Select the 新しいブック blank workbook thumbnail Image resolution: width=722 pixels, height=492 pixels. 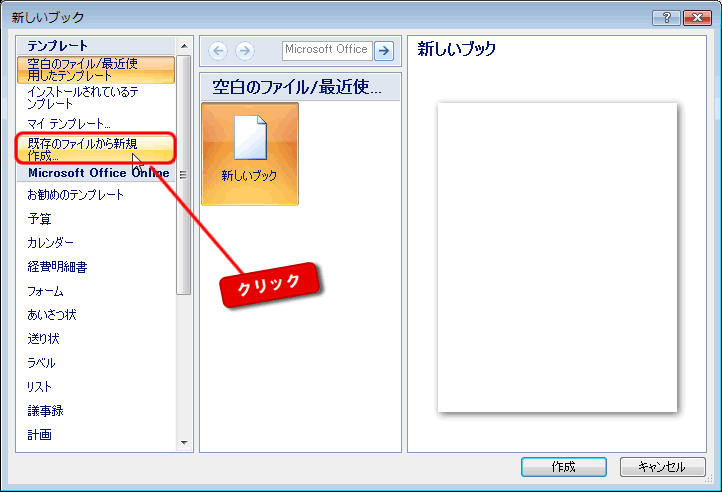click(x=250, y=154)
